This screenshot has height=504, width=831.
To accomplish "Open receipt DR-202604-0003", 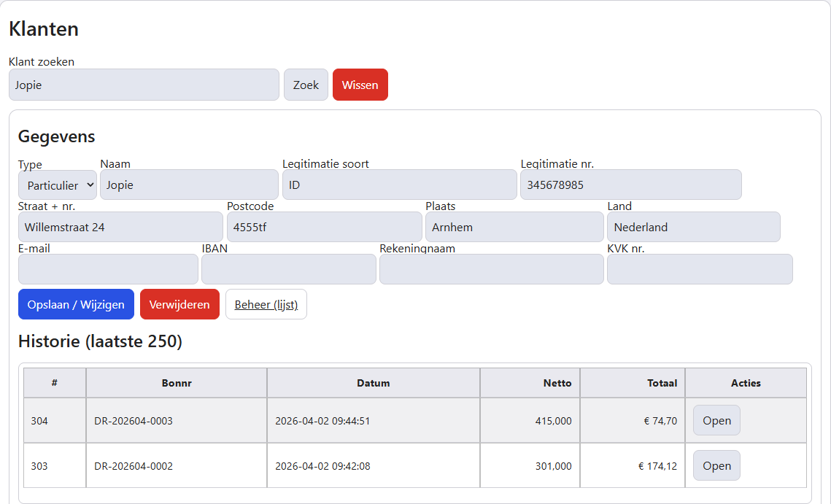I will (716, 420).
